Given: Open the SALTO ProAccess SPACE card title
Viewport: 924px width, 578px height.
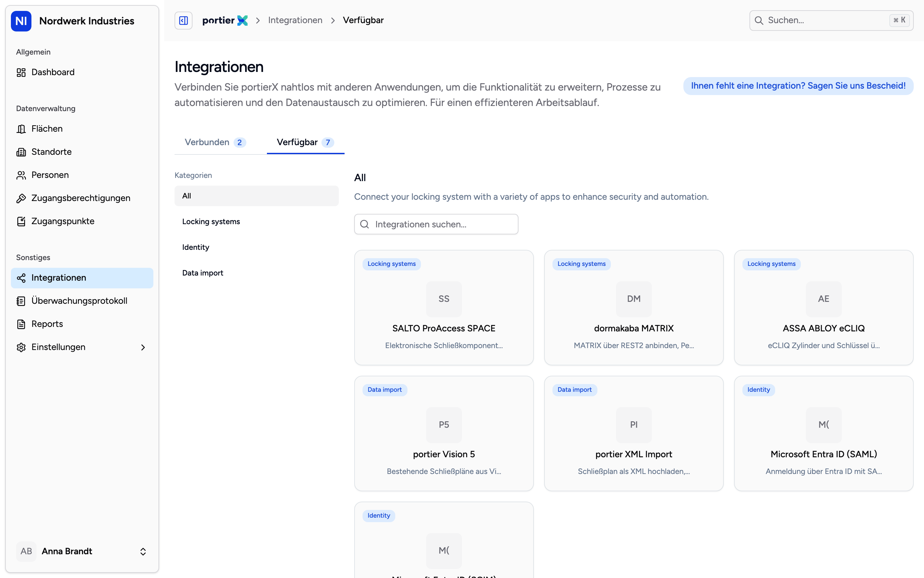Looking at the screenshot, I should click(444, 328).
